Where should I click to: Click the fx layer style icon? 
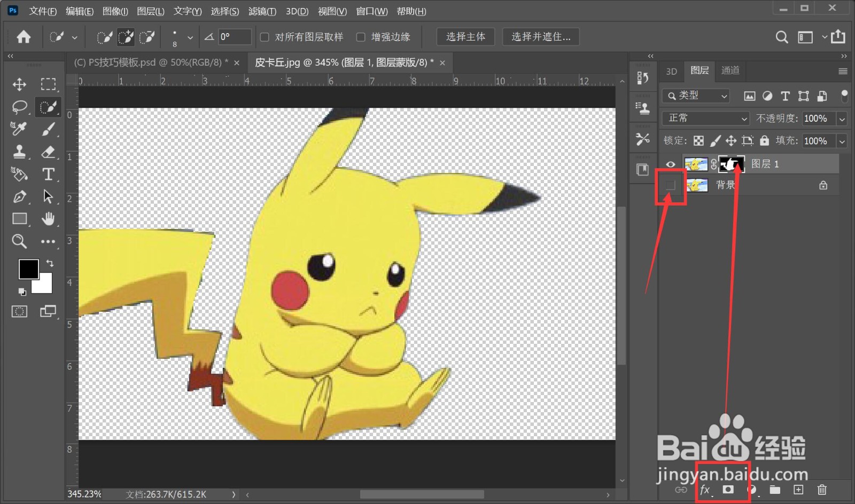705,490
